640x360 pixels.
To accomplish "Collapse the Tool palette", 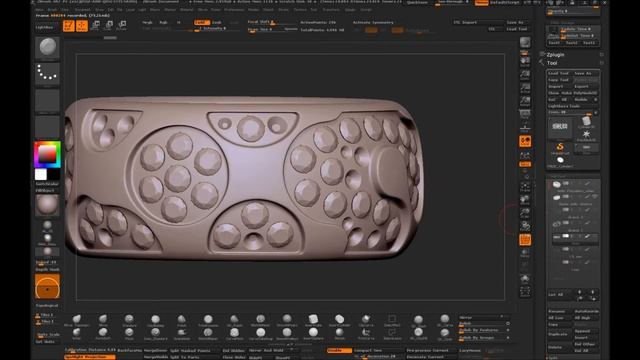I will 552,63.
